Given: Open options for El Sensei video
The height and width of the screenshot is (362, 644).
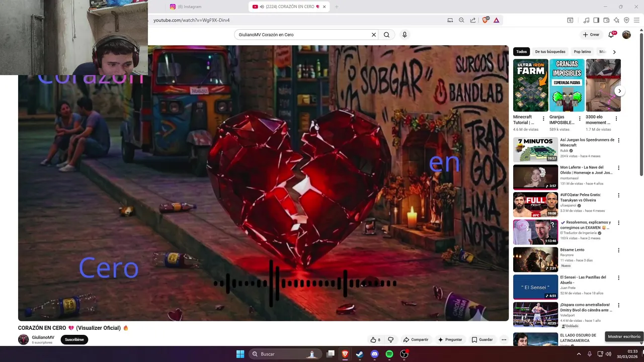Looking at the screenshot, I should tap(619, 278).
